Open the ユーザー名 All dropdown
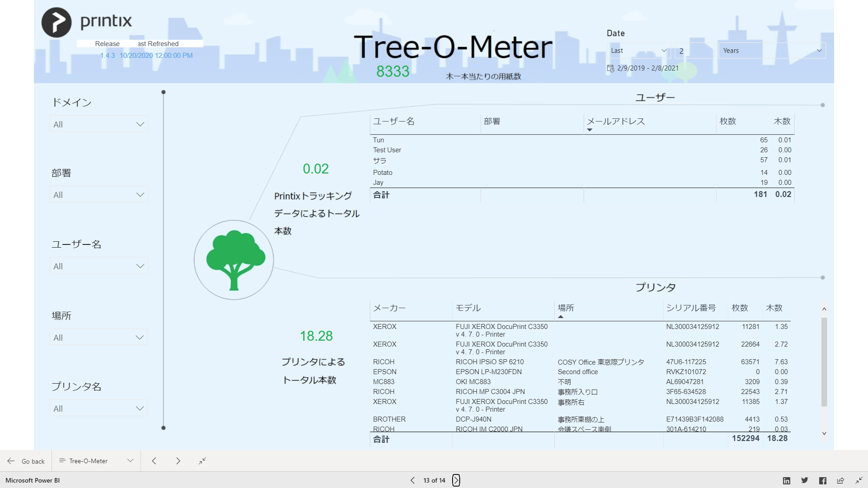The height and width of the screenshot is (488, 868). point(99,266)
